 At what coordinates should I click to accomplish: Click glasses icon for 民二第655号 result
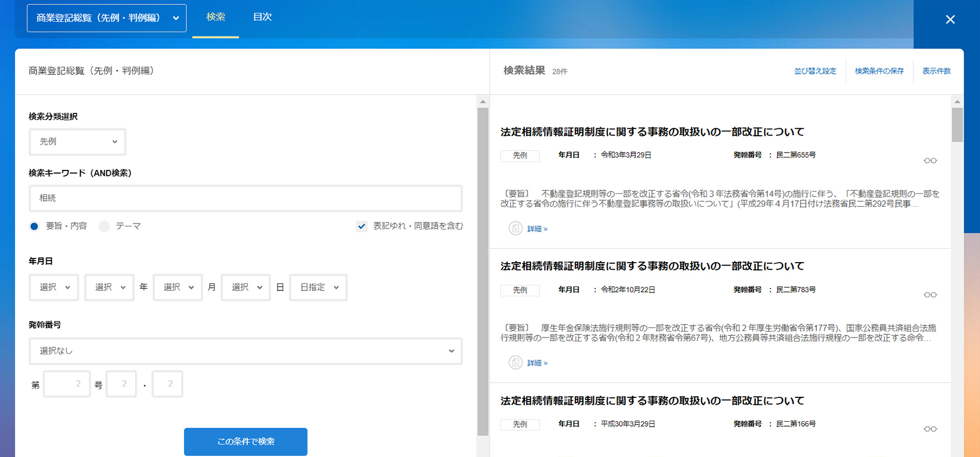(x=930, y=161)
